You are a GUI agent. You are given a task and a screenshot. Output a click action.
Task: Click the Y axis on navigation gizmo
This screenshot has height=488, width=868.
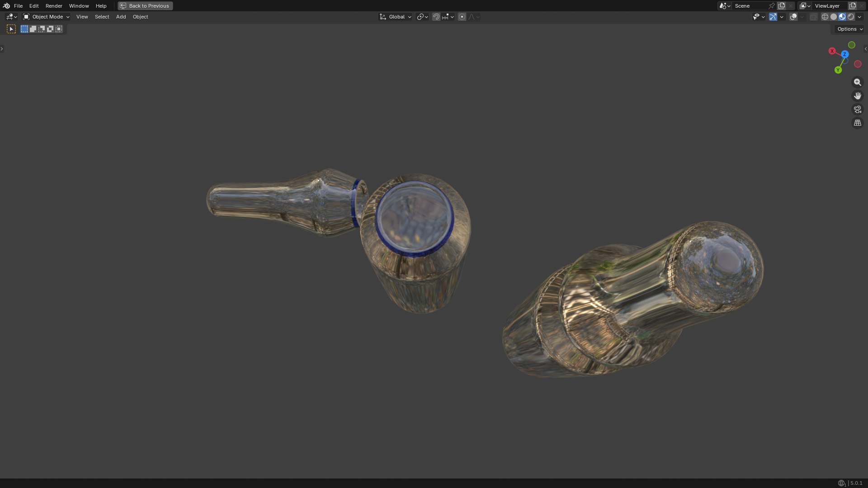838,70
